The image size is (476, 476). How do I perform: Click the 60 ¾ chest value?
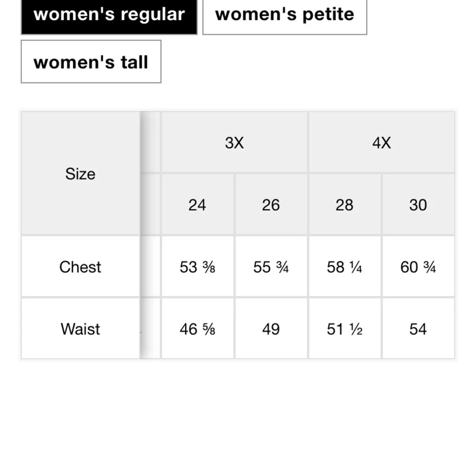418,267
